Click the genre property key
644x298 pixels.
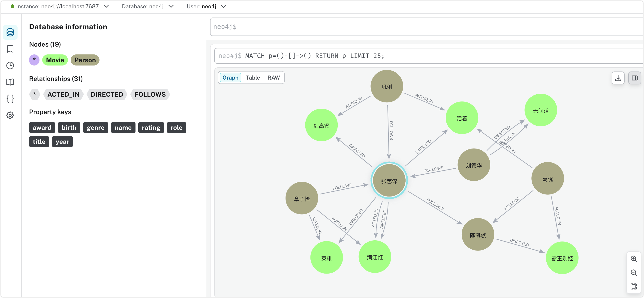(x=96, y=128)
